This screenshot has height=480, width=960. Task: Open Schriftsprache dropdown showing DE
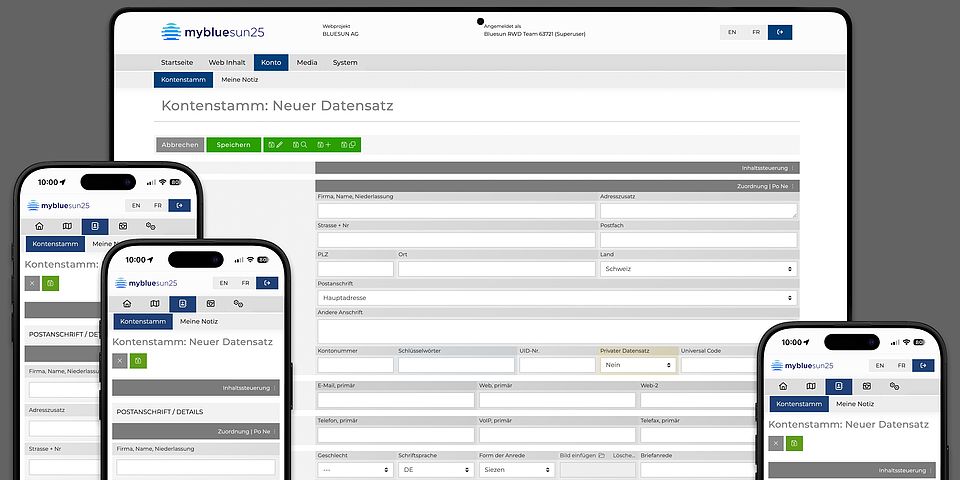click(436, 470)
